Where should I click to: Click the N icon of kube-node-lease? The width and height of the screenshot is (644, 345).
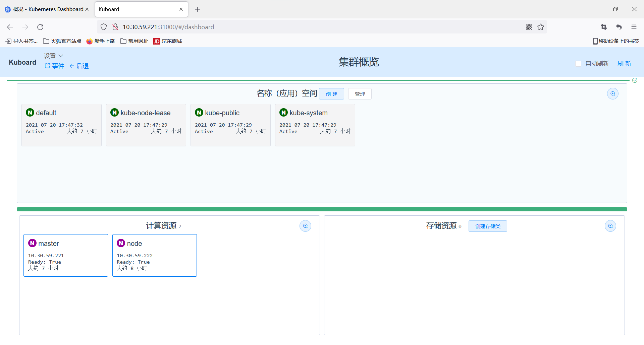click(115, 113)
